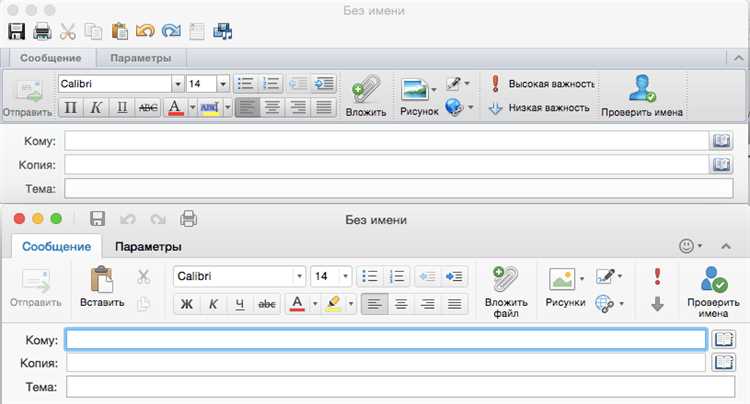Click bulleted list icon in lower window

pyautogui.click(x=370, y=276)
